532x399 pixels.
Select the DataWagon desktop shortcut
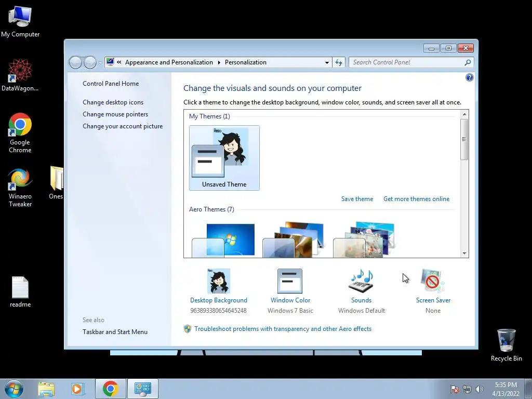pos(20,75)
